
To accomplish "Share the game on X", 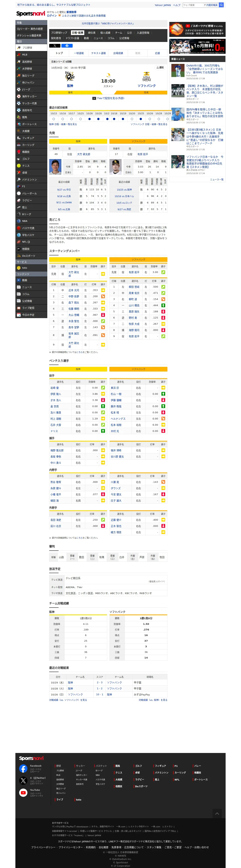I will click(x=55, y=46).
